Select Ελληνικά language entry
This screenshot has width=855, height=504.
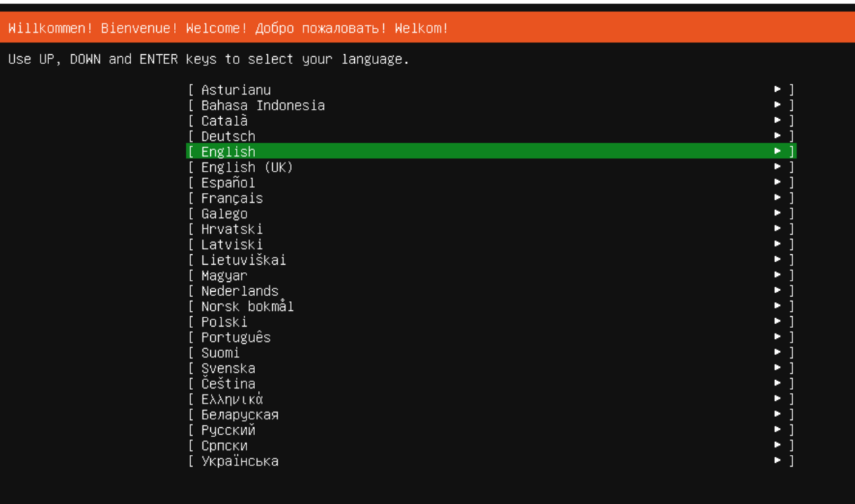click(491, 399)
